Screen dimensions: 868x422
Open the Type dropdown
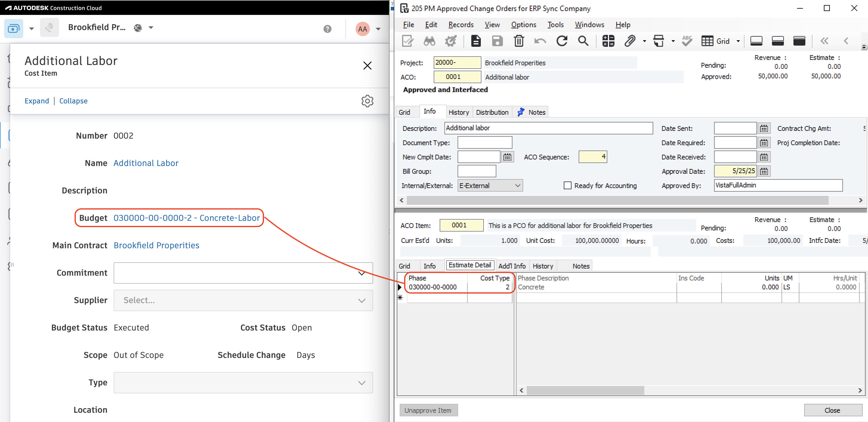tap(243, 383)
